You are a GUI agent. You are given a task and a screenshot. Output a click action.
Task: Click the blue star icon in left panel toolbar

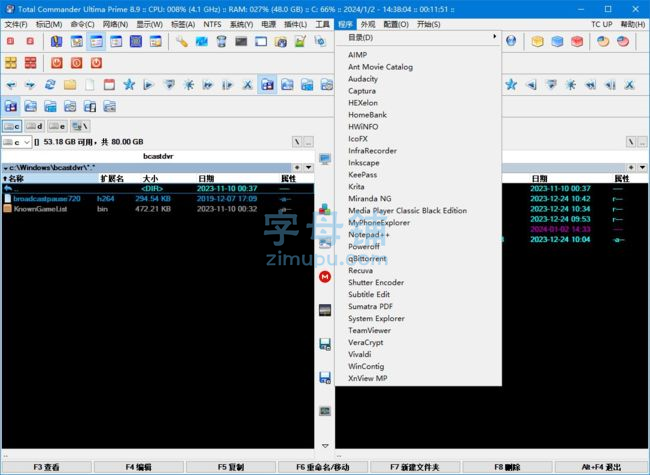point(129,85)
